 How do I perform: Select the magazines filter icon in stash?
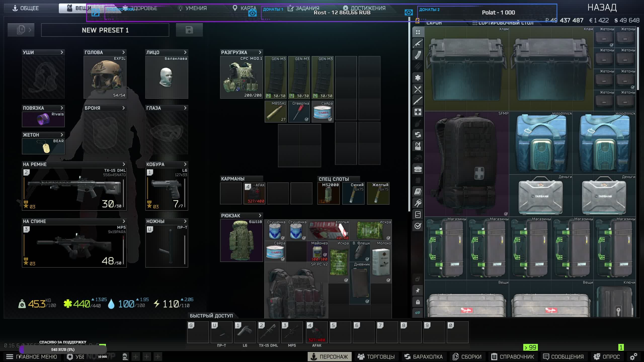pos(418,55)
